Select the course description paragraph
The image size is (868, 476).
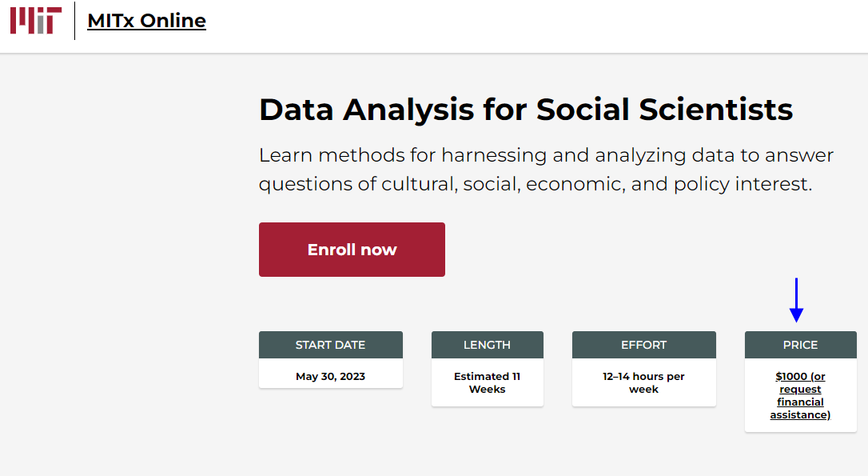[545, 169]
